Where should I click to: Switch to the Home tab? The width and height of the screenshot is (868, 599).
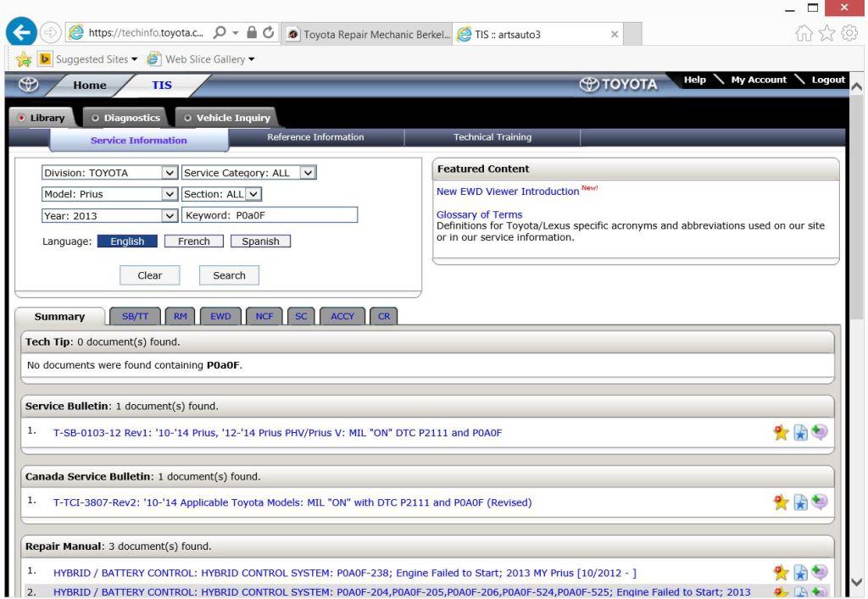click(90, 86)
